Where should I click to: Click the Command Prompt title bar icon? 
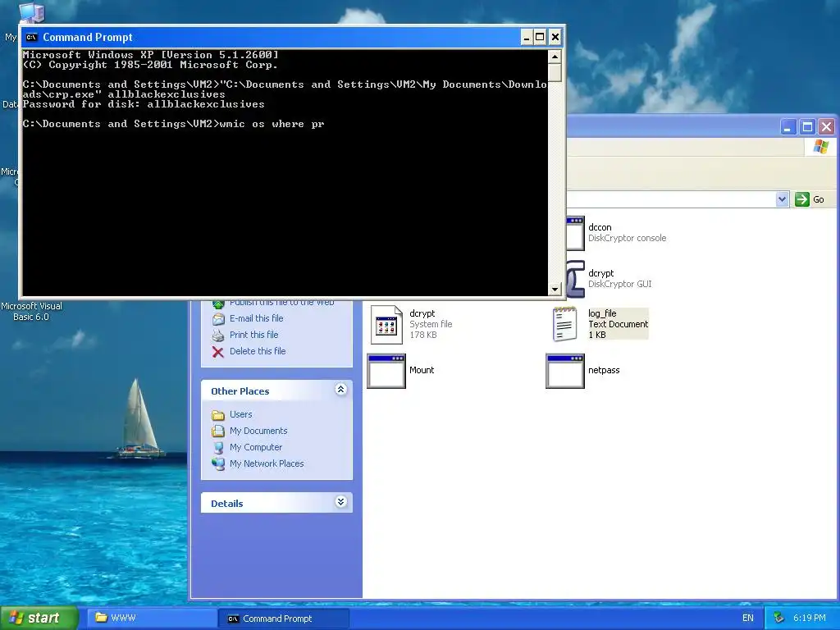point(32,37)
